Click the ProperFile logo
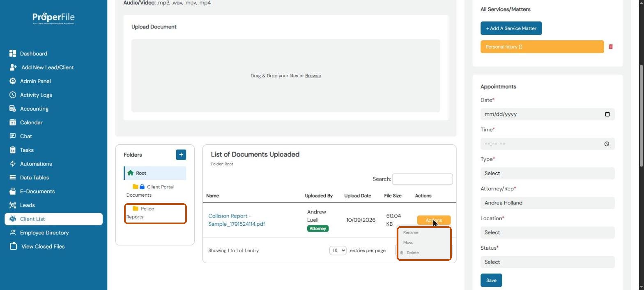This screenshot has height=290, width=644. coord(53,18)
